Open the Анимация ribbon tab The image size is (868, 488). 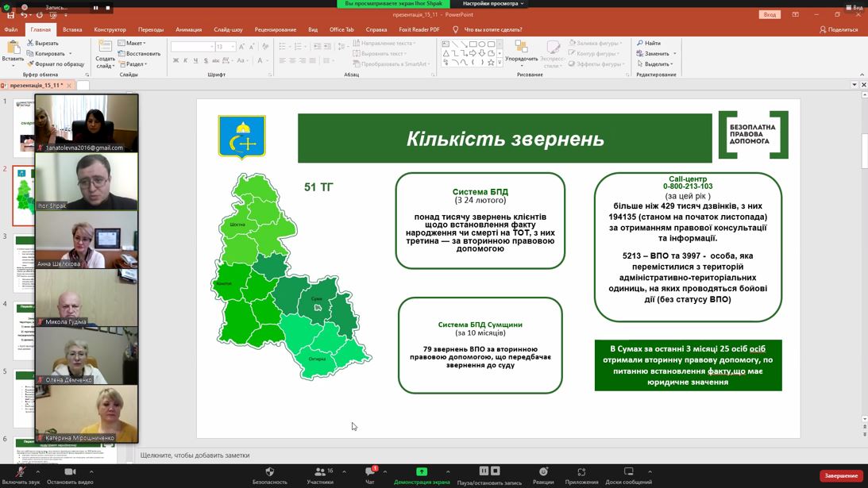(x=188, y=29)
